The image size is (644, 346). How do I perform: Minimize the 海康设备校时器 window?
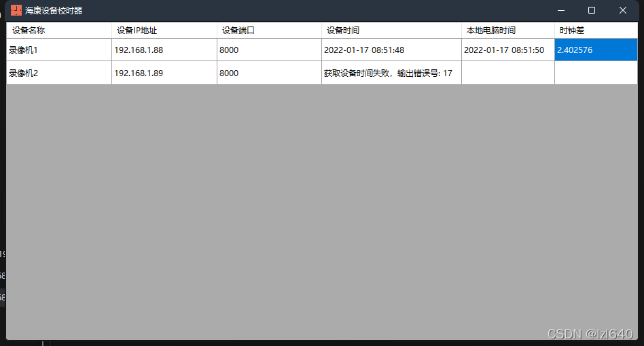coord(561,10)
